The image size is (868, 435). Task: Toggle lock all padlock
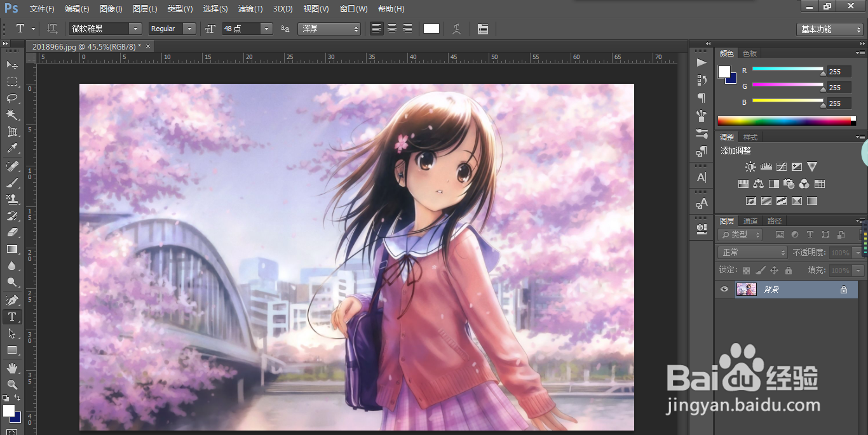(789, 271)
